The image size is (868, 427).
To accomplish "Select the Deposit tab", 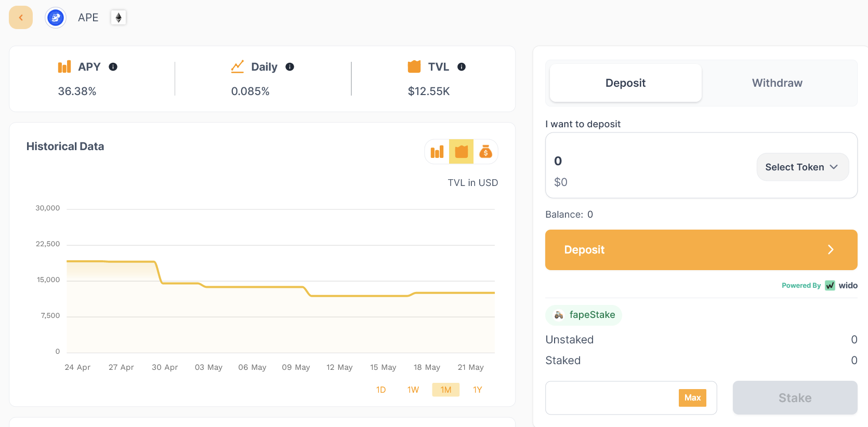I will [625, 83].
